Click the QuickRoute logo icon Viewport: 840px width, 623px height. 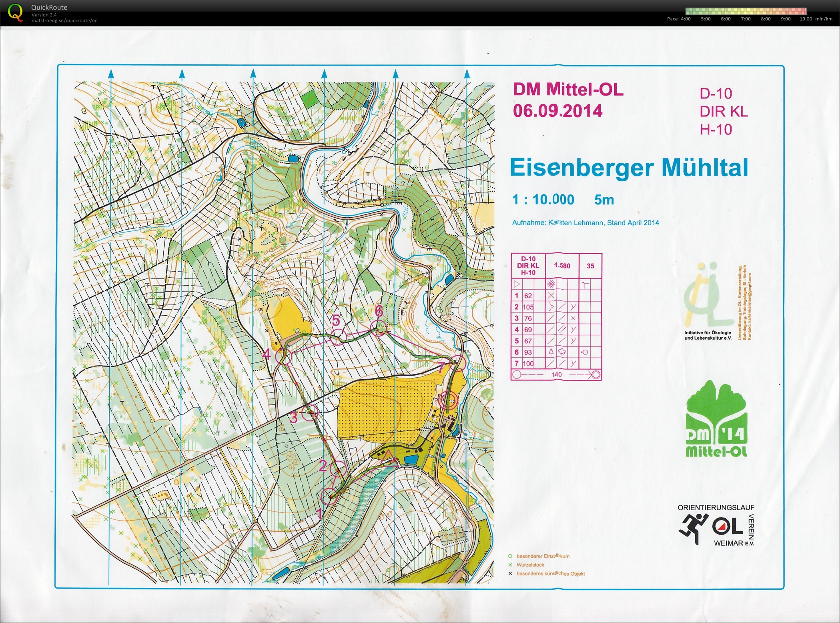click(15, 12)
